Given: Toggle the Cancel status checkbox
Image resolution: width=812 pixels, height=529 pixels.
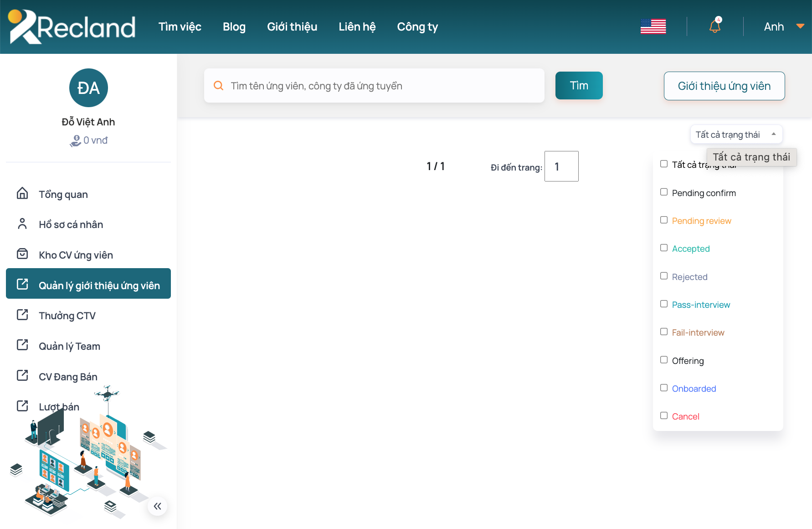Looking at the screenshot, I should coord(664,415).
